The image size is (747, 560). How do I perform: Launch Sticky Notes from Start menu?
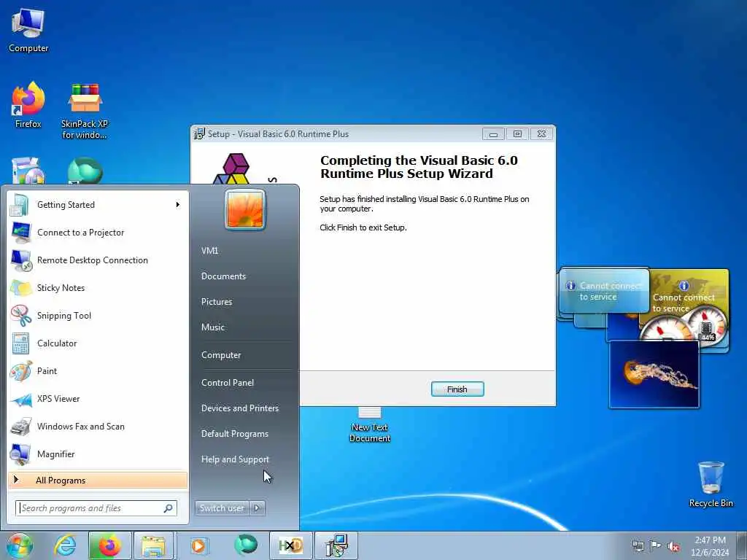98,287
